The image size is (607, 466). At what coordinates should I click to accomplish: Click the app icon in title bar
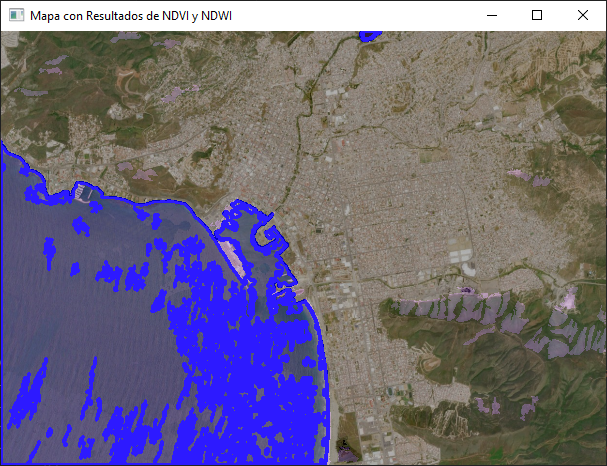[16, 15]
